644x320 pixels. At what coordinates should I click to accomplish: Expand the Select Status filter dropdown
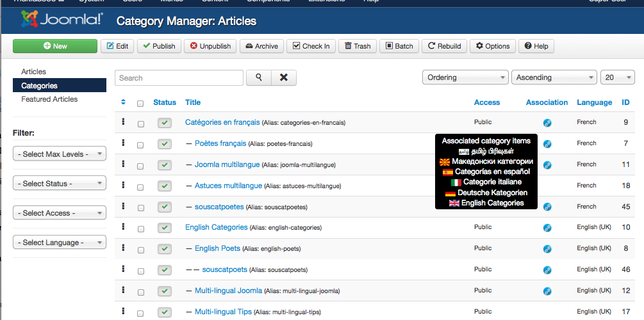[x=60, y=183]
